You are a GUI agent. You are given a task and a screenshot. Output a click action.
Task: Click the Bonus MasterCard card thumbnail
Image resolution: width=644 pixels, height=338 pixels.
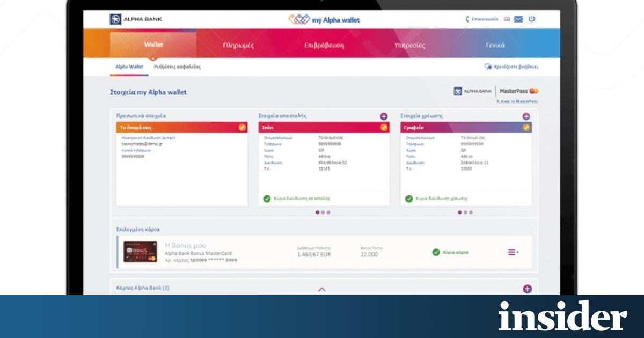coord(141,252)
